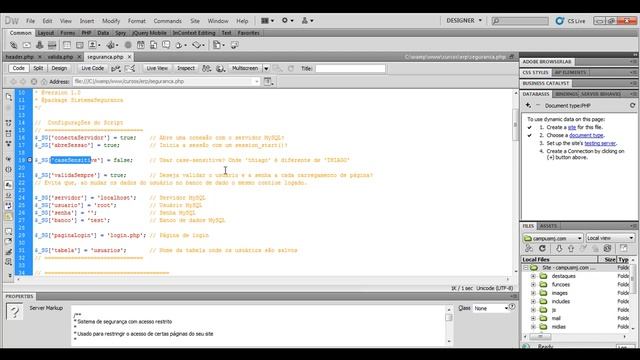Expand the includes folder

[533, 302]
